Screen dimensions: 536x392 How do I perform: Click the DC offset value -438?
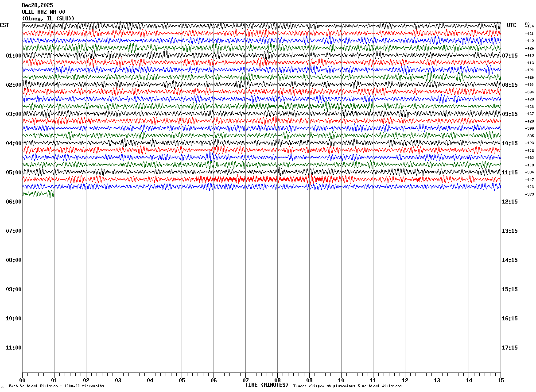(x=529, y=107)
